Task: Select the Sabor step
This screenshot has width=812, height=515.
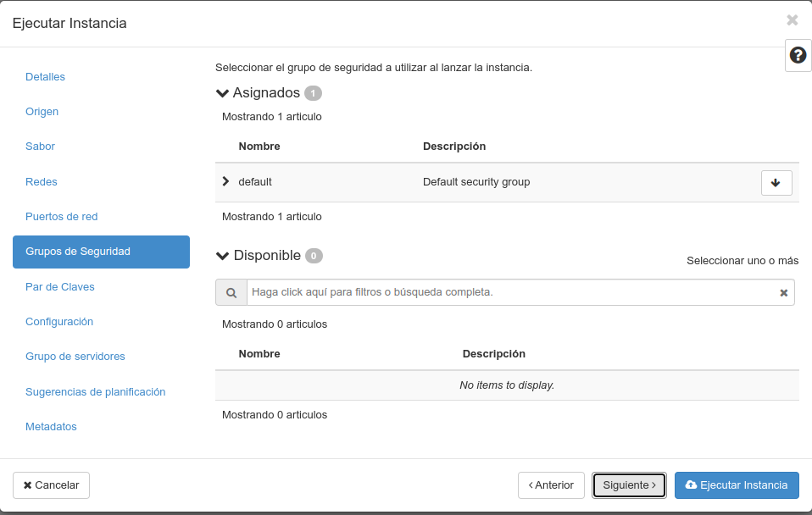Action: coord(40,147)
